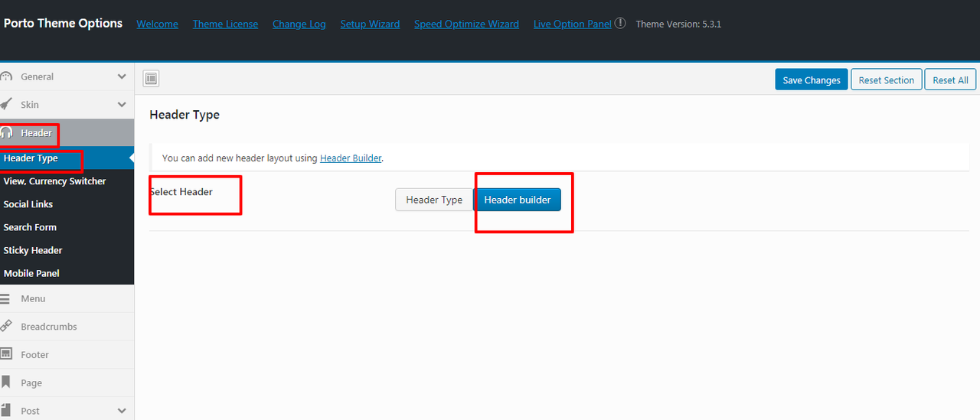Open the Page options section
The height and width of the screenshot is (420, 980).
click(x=67, y=383)
